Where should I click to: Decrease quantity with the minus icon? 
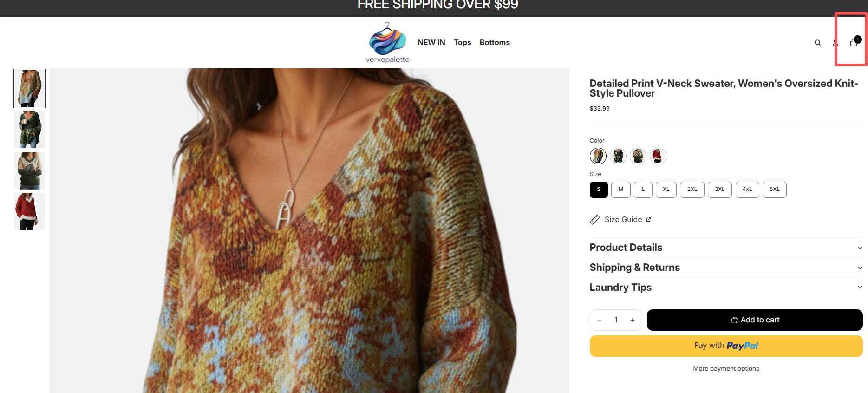(599, 320)
